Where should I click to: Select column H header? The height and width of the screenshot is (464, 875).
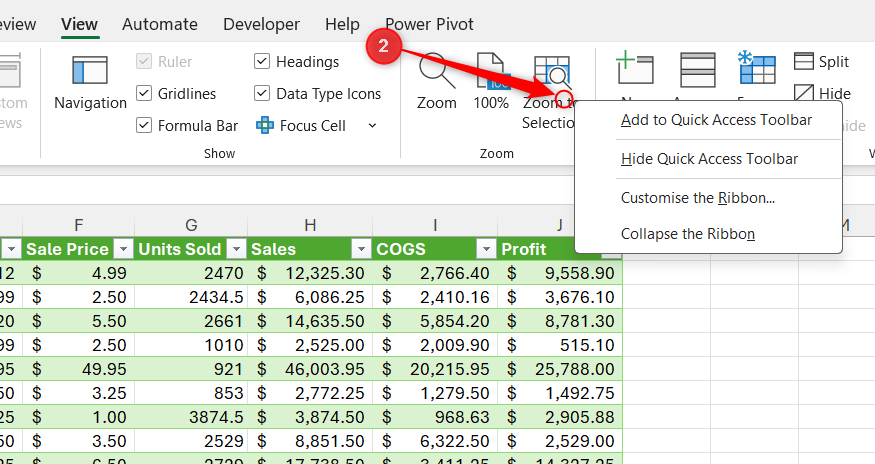point(310,224)
